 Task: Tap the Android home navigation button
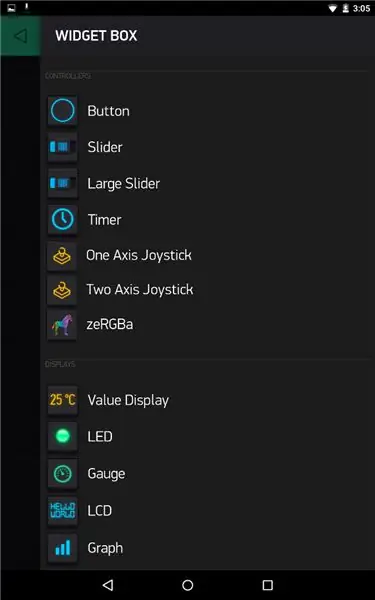tap(188, 585)
